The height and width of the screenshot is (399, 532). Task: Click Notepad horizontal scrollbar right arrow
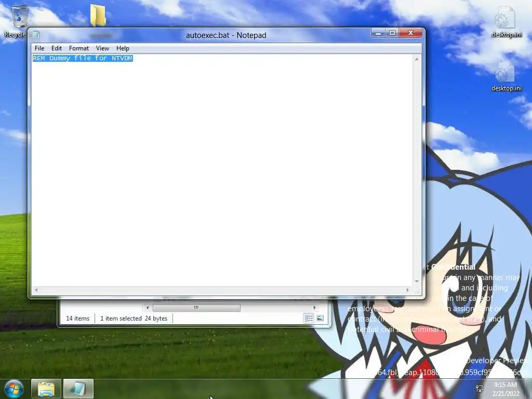tap(407, 290)
